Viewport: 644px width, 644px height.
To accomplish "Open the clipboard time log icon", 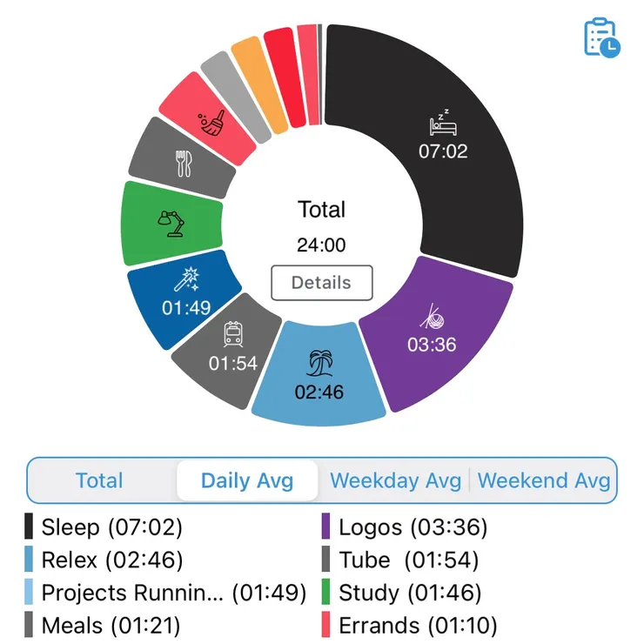I will pos(601,38).
